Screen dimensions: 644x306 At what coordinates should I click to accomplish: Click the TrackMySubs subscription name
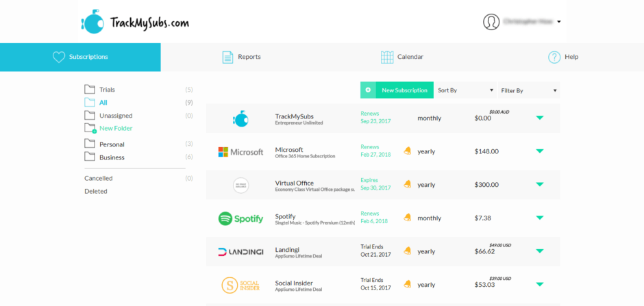295,116
